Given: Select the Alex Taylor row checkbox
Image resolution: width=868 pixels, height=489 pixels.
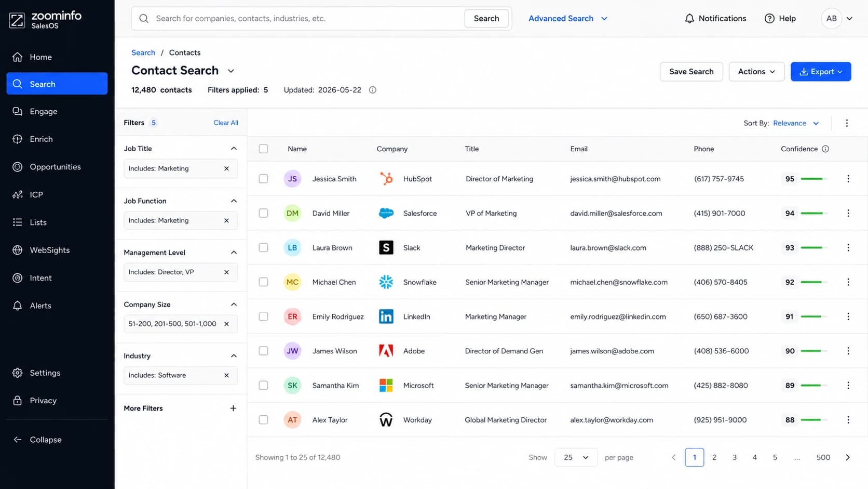Looking at the screenshot, I should tap(264, 420).
